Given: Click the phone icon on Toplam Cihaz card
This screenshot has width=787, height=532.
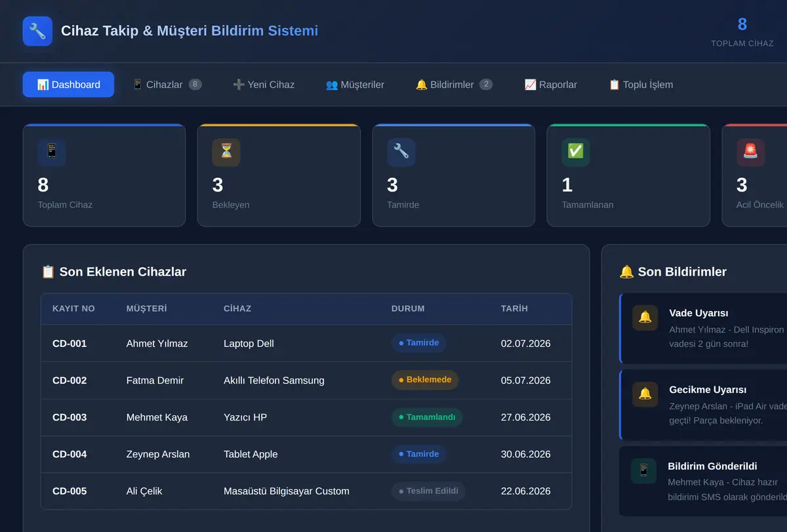Looking at the screenshot, I should tap(52, 152).
